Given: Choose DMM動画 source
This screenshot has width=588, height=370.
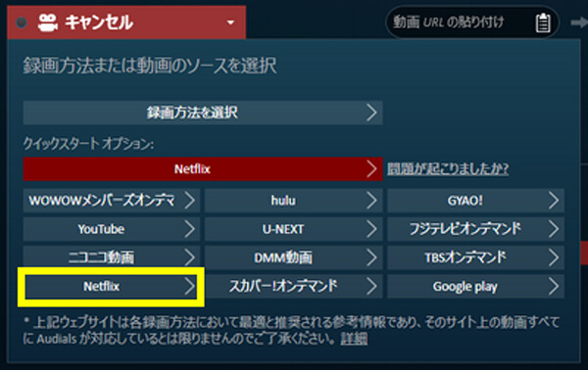Looking at the screenshot, I should tap(293, 257).
